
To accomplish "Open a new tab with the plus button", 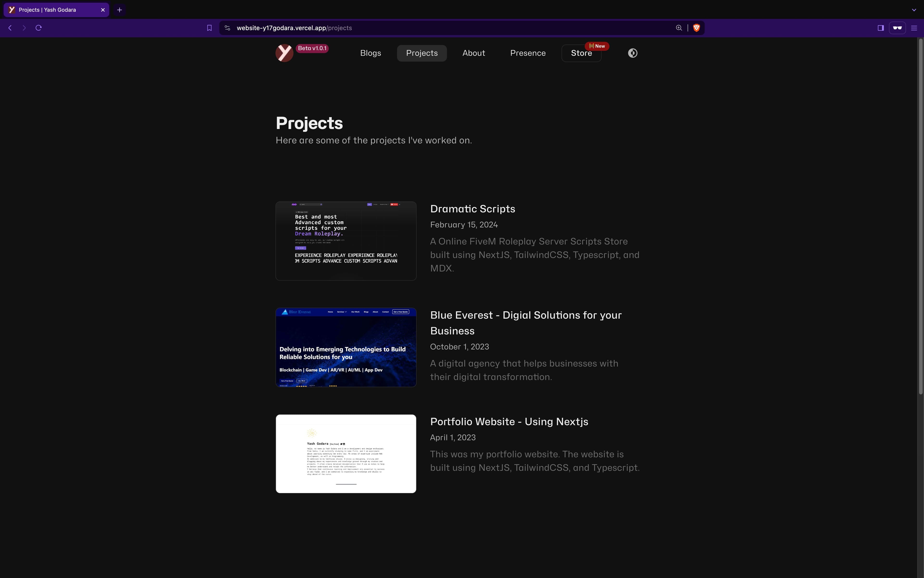I will (x=119, y=10).
